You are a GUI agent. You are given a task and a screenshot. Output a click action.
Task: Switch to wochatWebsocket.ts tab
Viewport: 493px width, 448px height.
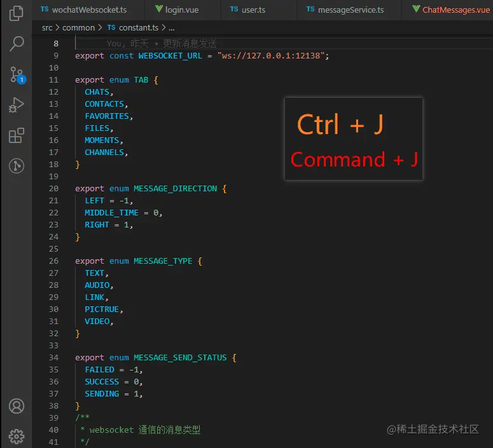click(83, 10)
